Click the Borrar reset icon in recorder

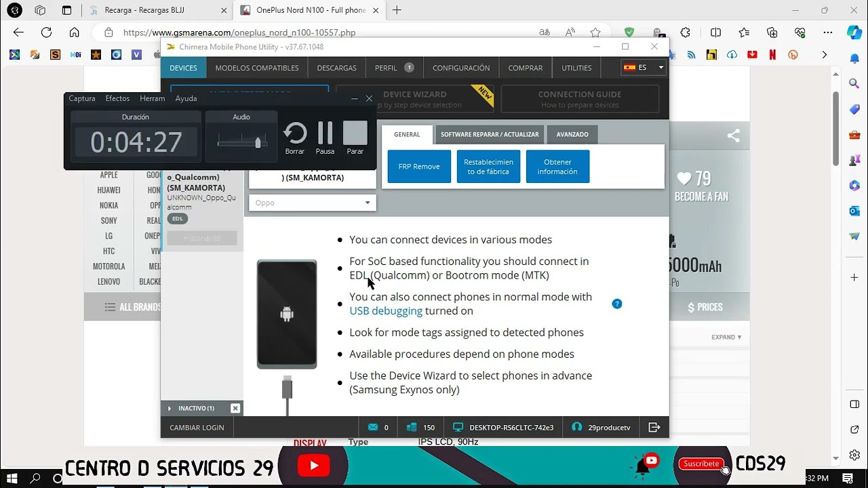(x=295, y=134)
